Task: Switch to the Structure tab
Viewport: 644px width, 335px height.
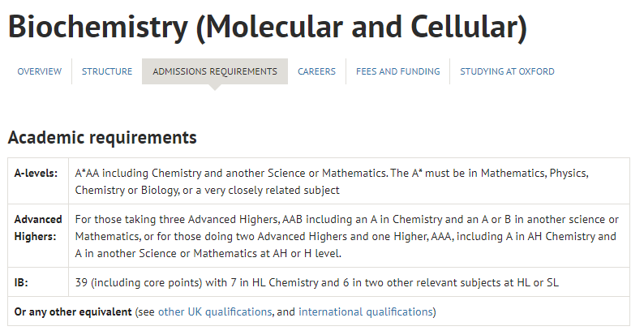Action: pyautogui.click(x=107, y=71)
